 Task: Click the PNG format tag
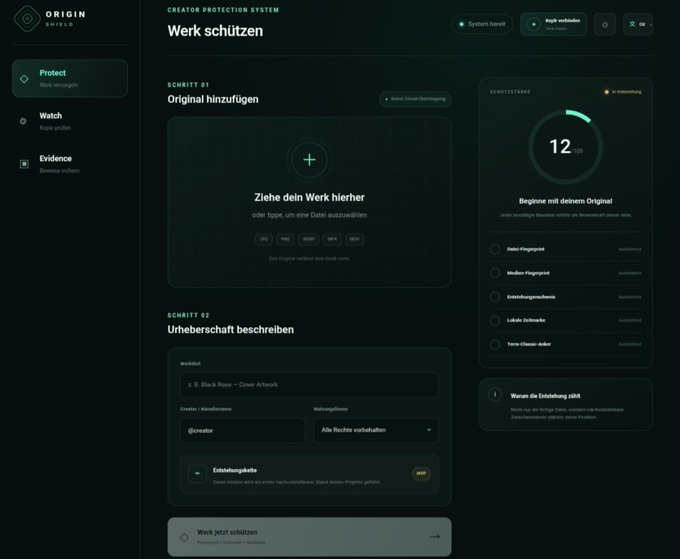pos(285,239)
